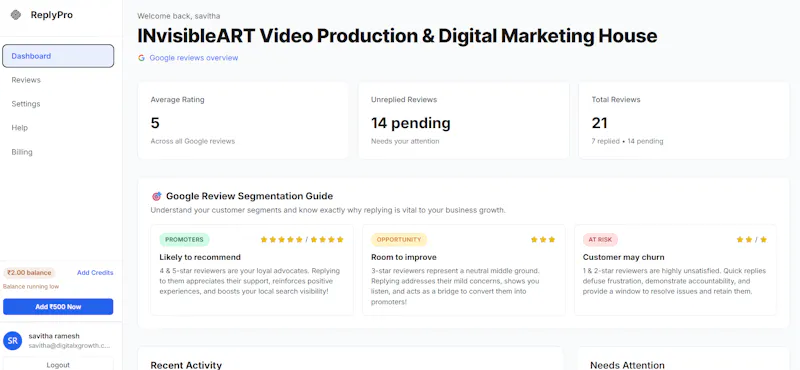The width and height of the screenshot is (800, 370).
Task: Click the Likely to recommend heading
Action: 200,257
